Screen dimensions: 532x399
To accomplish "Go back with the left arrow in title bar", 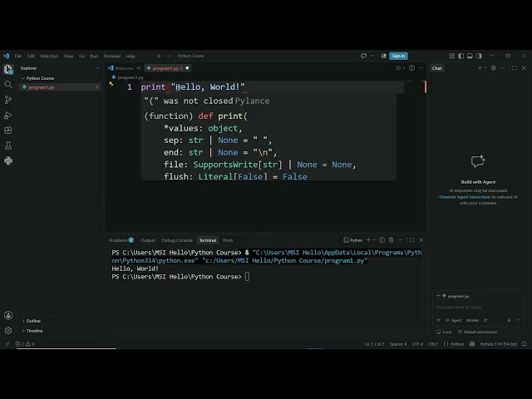I will [x=160, y=56].
